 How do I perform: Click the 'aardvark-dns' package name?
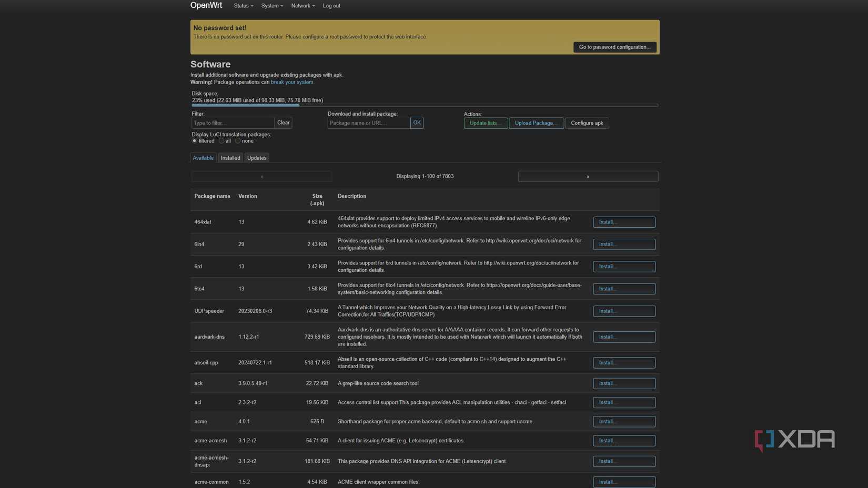[x=209, y=337]
